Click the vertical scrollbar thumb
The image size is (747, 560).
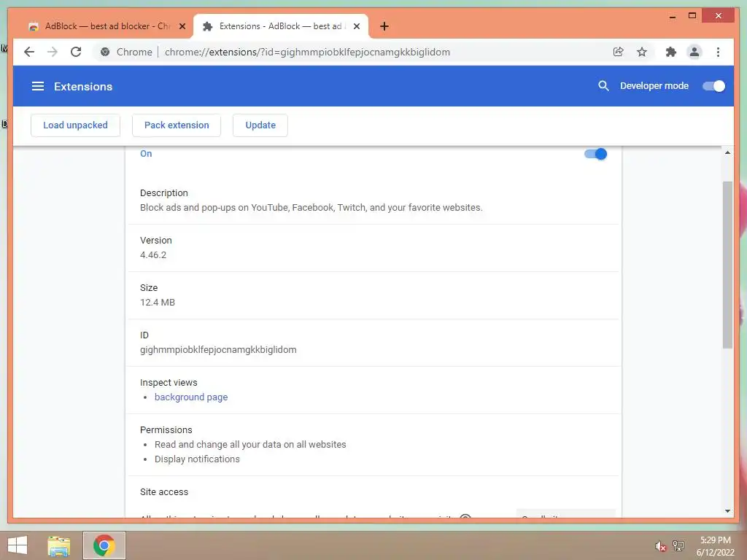[727, 265]
